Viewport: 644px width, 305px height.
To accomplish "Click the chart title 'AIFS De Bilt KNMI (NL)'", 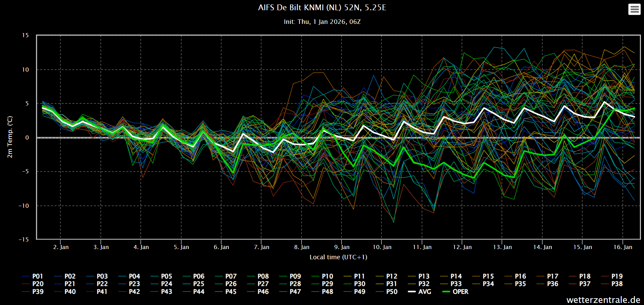I will [322, 8].
